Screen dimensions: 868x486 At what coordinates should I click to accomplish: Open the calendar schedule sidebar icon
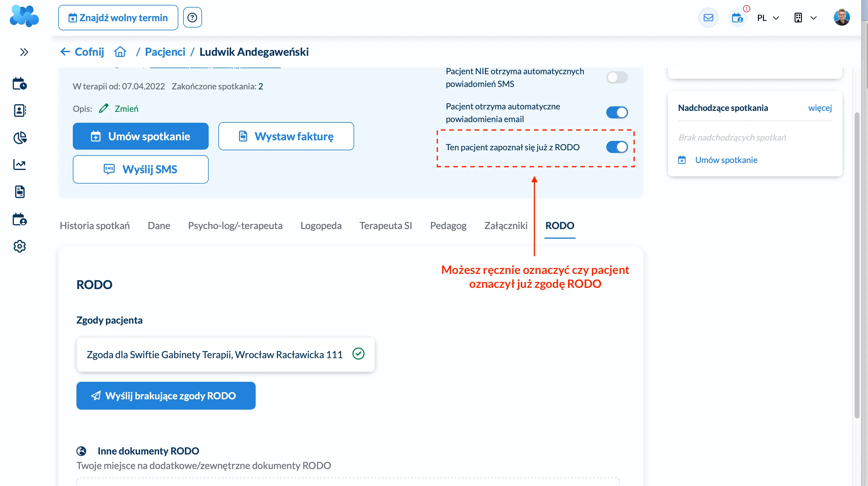click(20, 83)
